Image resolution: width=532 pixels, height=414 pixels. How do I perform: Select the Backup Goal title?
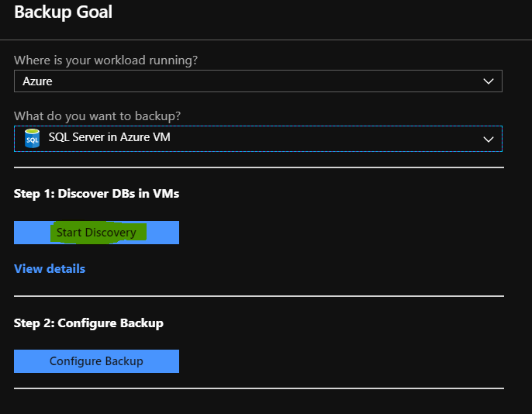(x=63, y=12)
